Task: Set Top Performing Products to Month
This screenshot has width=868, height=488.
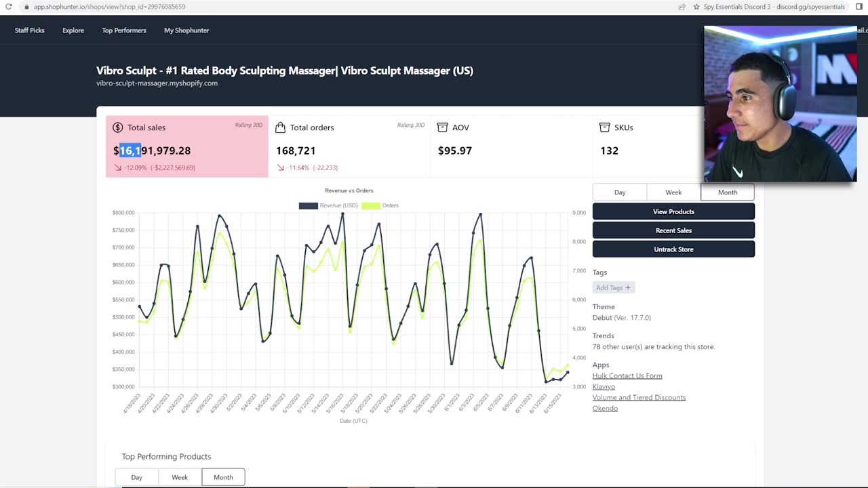Action: (223, 477)
